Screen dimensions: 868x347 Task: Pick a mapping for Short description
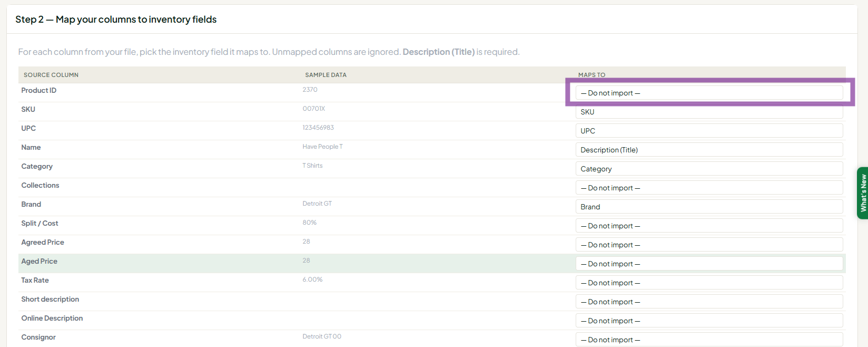tap(709, 302)
